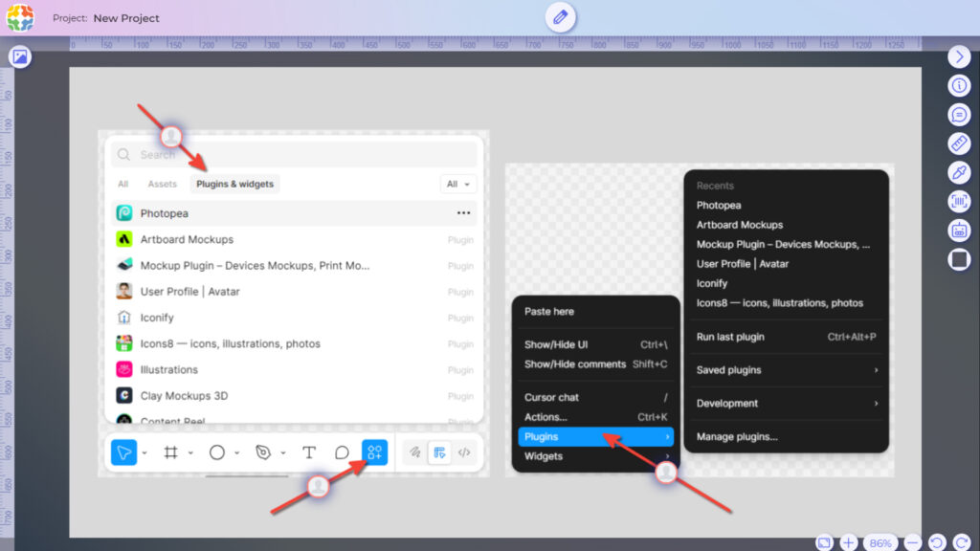
Task: Choose Cursor chat menu entry
Action: point(595,397)
